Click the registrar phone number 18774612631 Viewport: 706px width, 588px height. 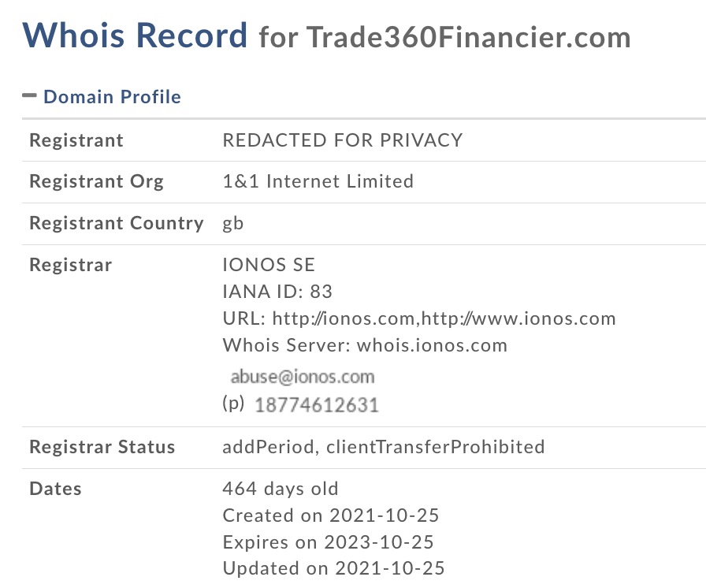pyautogui.click(x=316, y=405)
